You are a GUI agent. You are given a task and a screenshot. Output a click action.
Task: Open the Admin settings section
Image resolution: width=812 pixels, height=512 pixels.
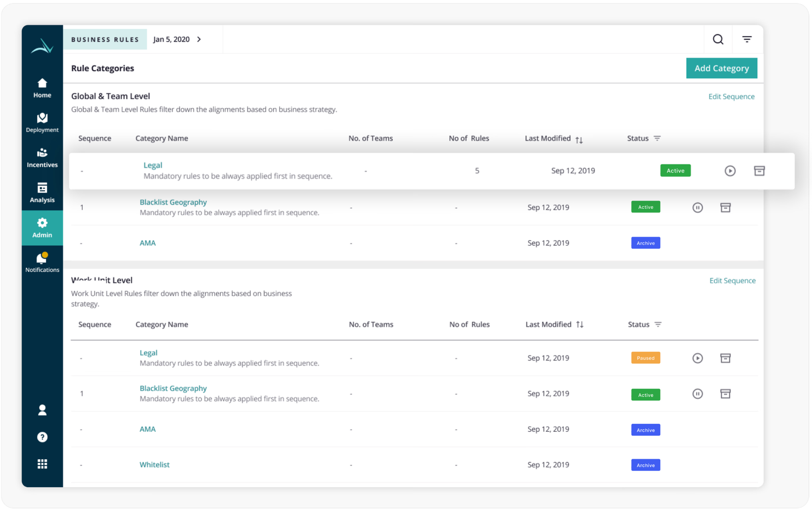tap(42, 228)
